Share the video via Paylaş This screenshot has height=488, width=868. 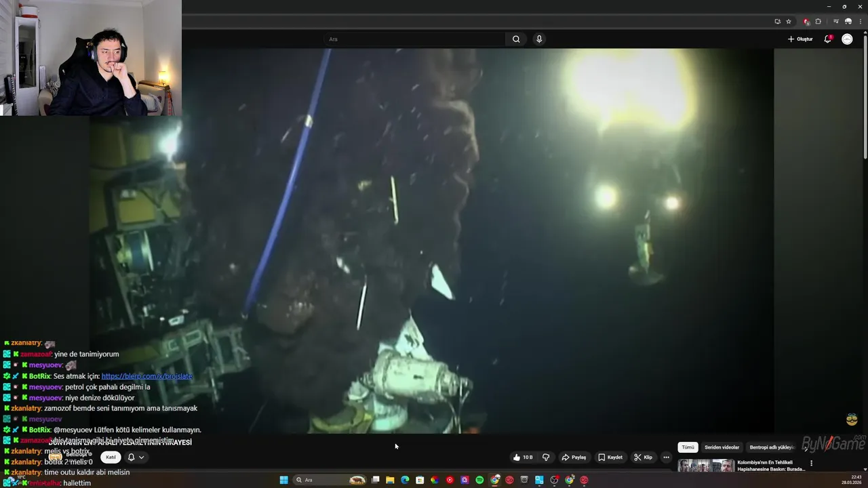[x=574, y=457]
